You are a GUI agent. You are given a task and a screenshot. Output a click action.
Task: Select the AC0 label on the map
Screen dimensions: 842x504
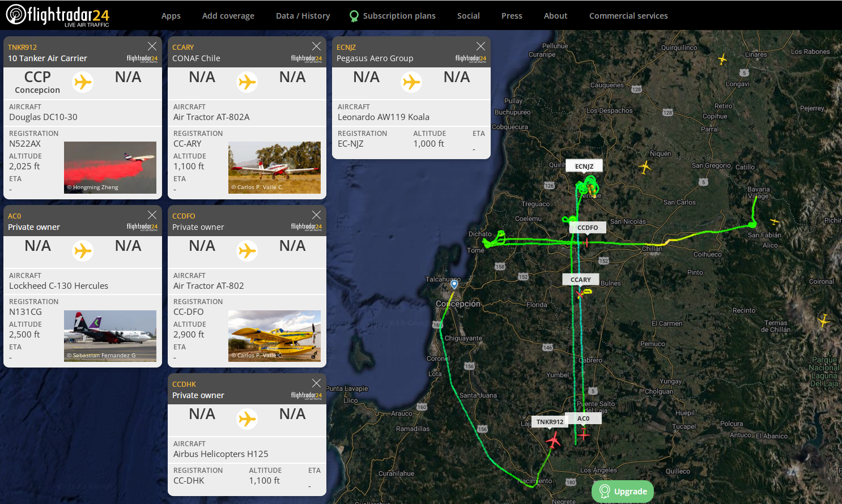coord(584,418)
